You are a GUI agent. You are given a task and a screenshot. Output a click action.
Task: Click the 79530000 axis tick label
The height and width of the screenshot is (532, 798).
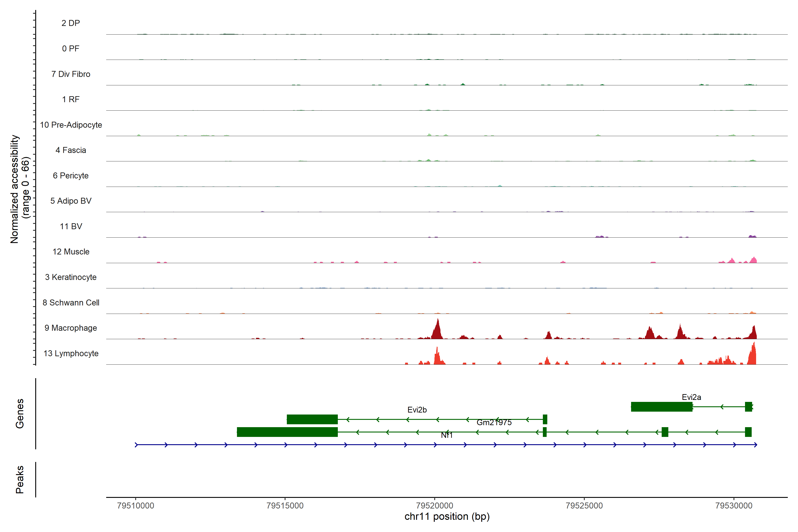point(733,506)
